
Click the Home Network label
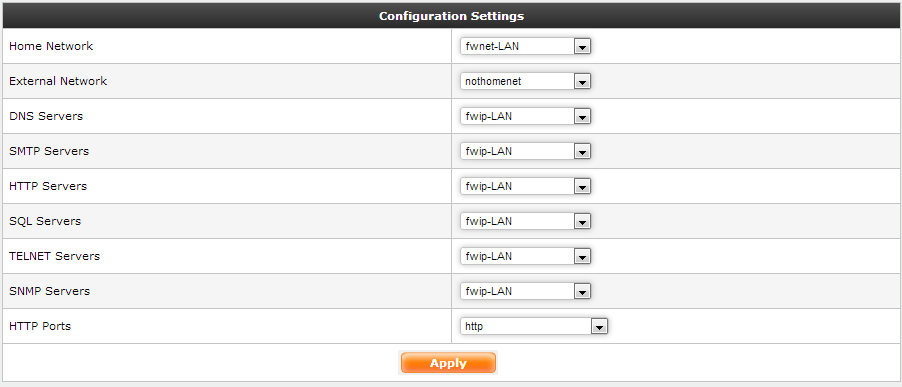(51, 46)
